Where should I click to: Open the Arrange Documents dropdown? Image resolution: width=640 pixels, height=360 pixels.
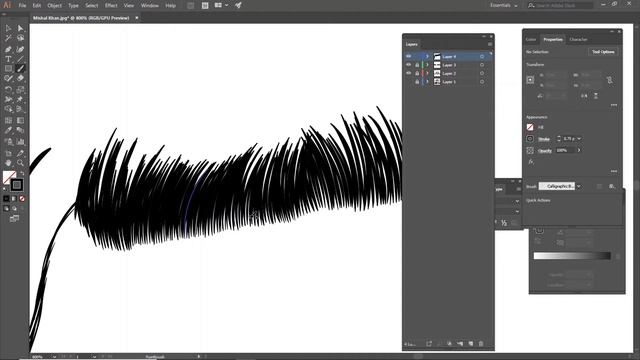(x=221, y=5)
